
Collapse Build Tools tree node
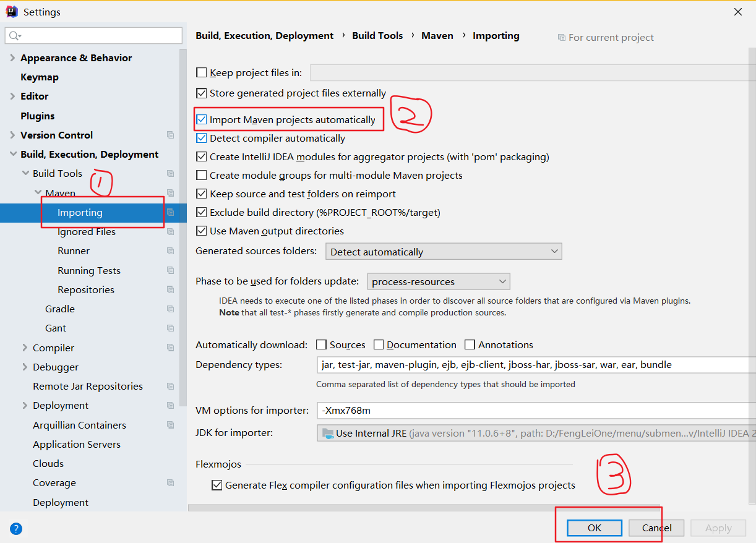point(25,174)
